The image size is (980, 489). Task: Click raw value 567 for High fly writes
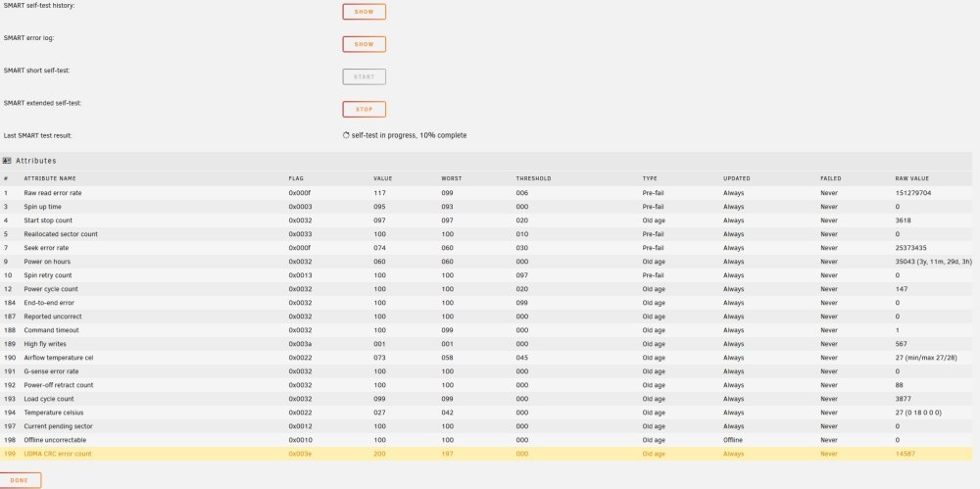click(902, 344)
